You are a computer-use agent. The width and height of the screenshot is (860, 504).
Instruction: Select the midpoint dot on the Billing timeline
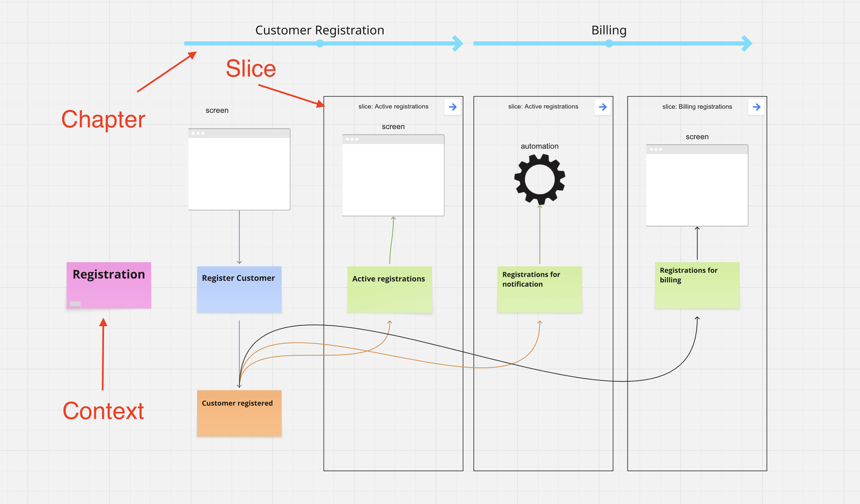(609, 43)
